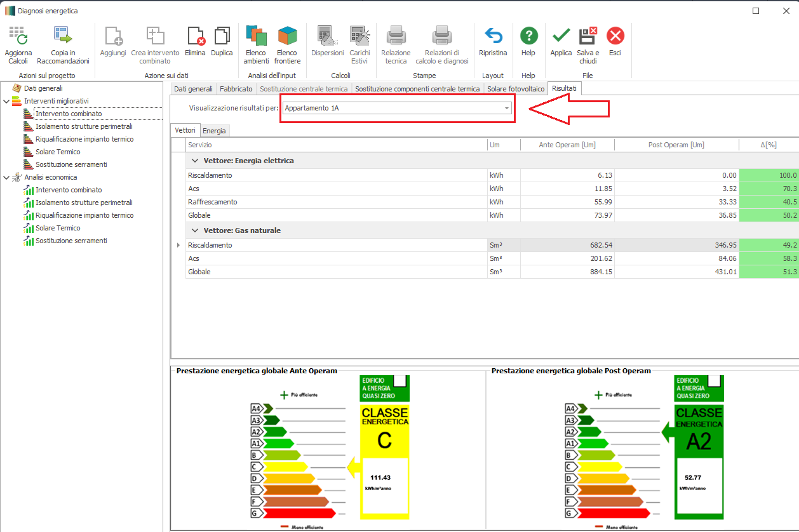Click the Ripristina layout icon
The image size is (799, 532).
pos(493,36)
